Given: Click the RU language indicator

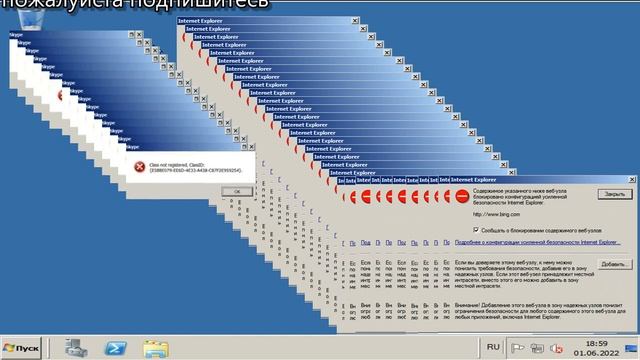Looking at the screenshot, I should [x=493, y=347].
